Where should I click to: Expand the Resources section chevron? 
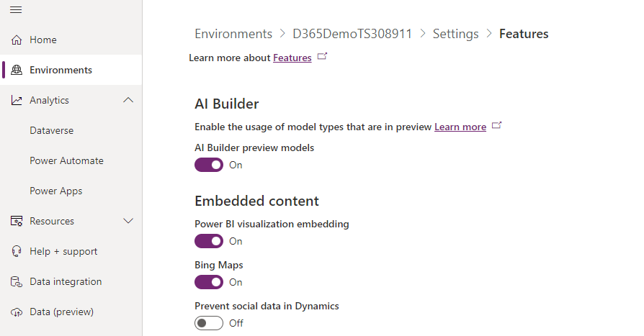(128, 221)
